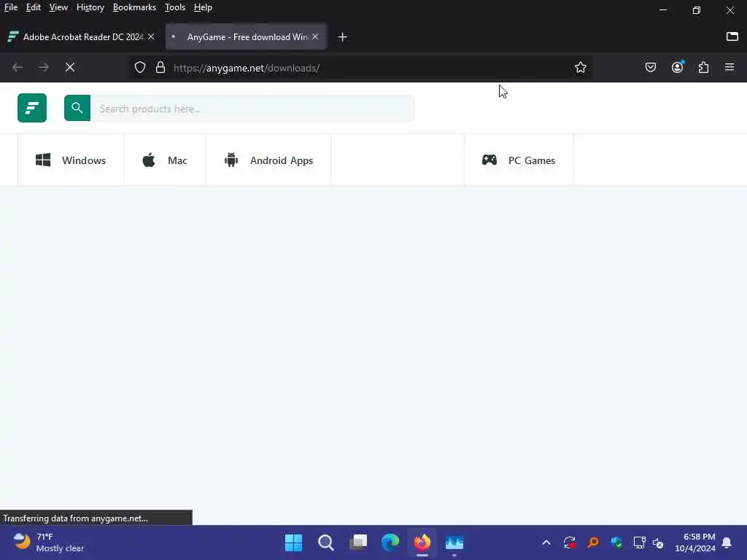Open the Edit menu

pyautogui.click(x=33, y=7)
